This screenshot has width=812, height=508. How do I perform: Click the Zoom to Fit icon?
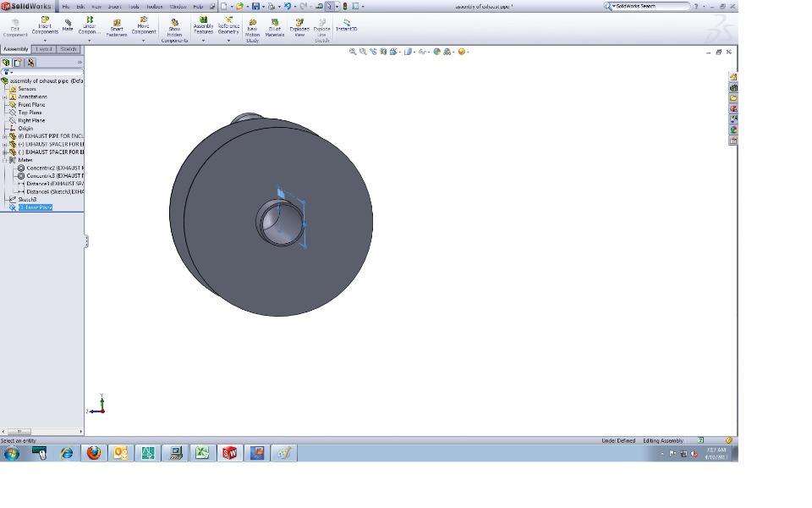[353, 52]
